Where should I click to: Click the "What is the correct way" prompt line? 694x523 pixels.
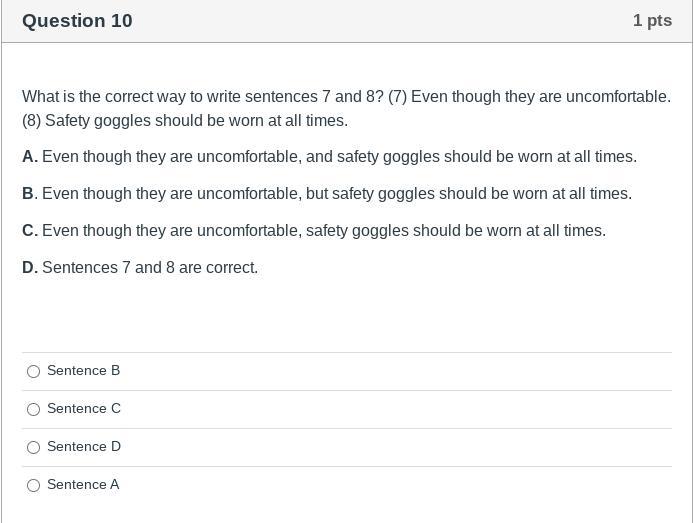[346, 97]
